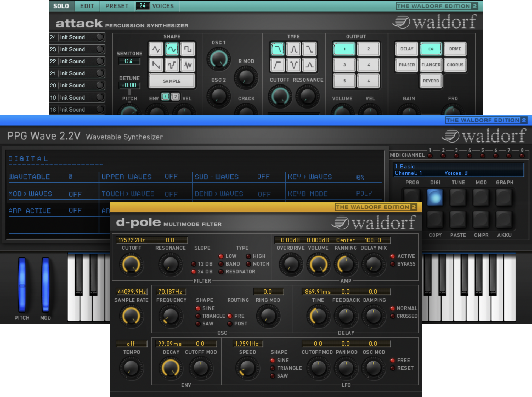Select the notch filter type icon
This screenshot has height=397, width=532.
tap(293, 65)
